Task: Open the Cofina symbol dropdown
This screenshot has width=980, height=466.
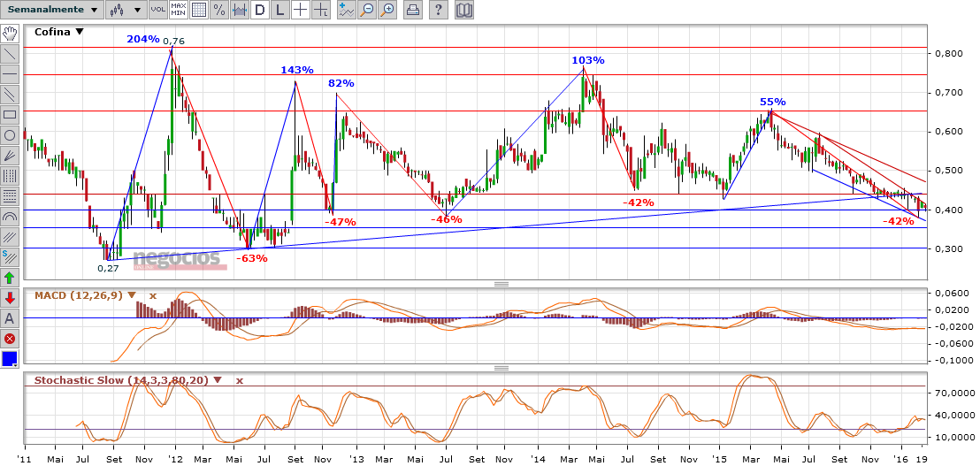Action: point(80,32)
